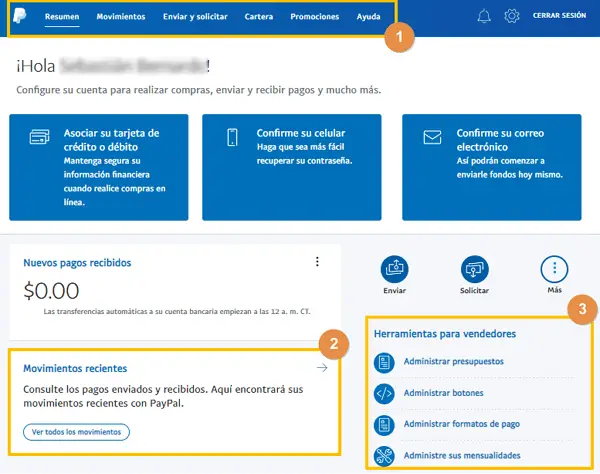The image size is (600, 474).
Task: Click the Administrar presupuestos icon
Action: (384, 362)
